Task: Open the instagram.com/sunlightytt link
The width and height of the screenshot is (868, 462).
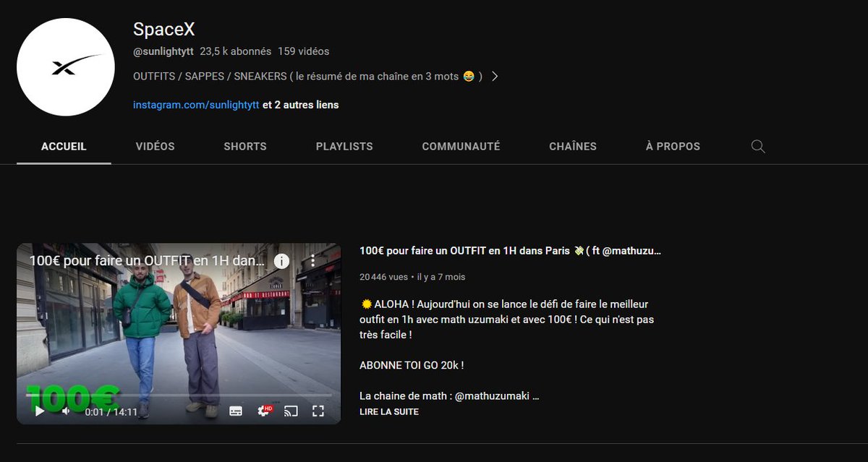Action: [196, 105]
